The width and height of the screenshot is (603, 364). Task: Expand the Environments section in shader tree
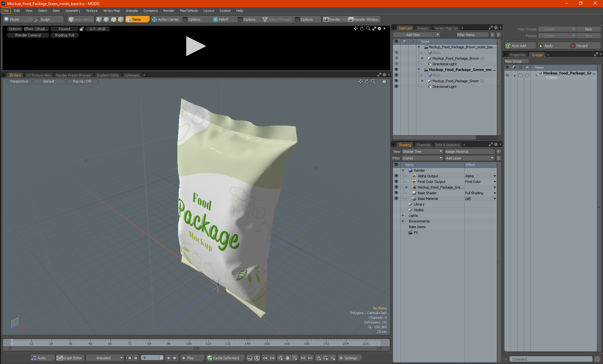click(403, 221)
